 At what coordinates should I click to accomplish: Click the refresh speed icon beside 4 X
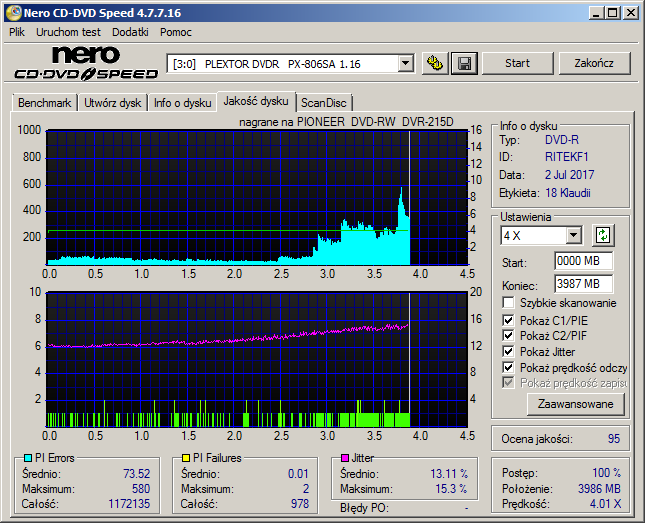pos(603,235)
